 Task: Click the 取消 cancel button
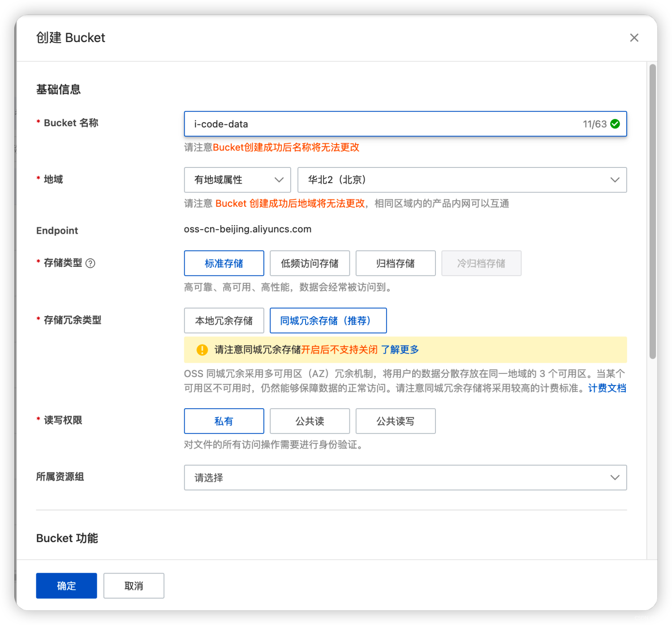coord(134,586)
